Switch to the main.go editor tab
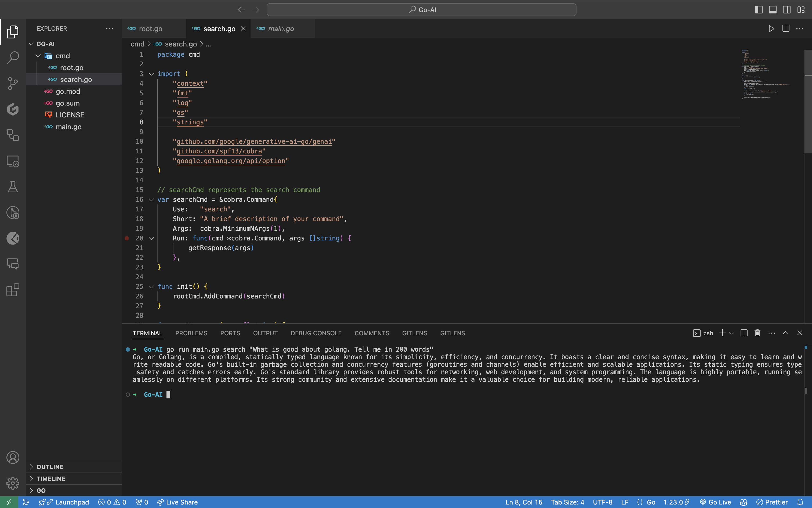This screenshot has width=812, height=508. [x=281, y=29]
